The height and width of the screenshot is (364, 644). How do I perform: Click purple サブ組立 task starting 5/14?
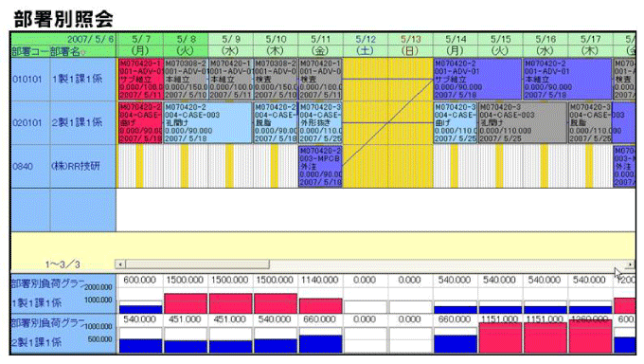click(x=477, y=79)
